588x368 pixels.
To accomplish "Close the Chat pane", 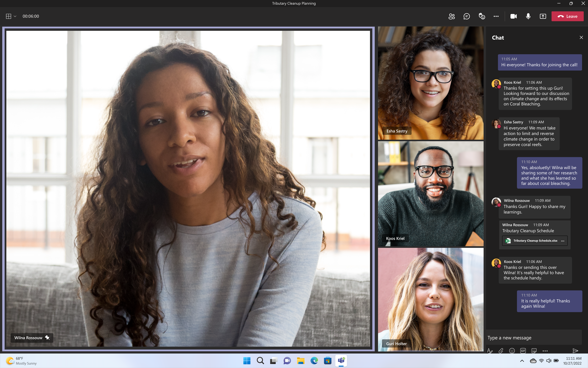I will tap(581, 37).
